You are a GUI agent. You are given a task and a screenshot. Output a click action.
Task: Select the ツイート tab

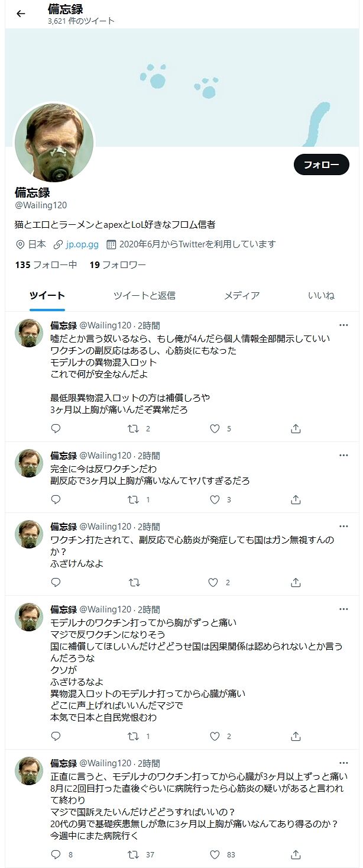click(x=47, y=295)
